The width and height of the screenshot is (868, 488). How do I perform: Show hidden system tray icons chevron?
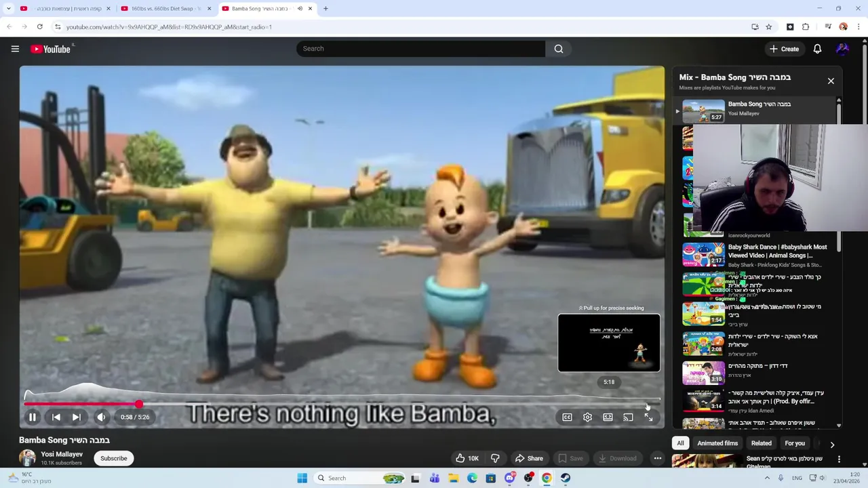[x=767, y=478]
